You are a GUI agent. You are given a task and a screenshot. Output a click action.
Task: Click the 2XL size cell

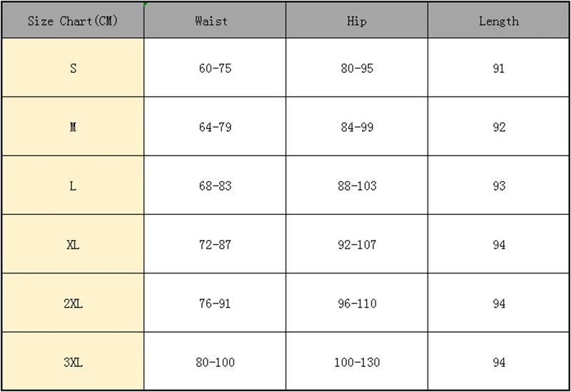coord(73,303)
